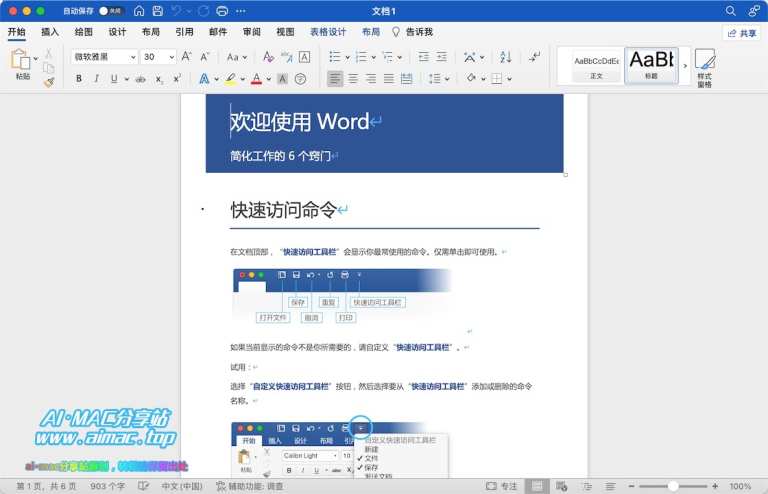This screenshot has width=768, height=494.
Task: Click the Cut scissors icon
Action: pos(48,53)
